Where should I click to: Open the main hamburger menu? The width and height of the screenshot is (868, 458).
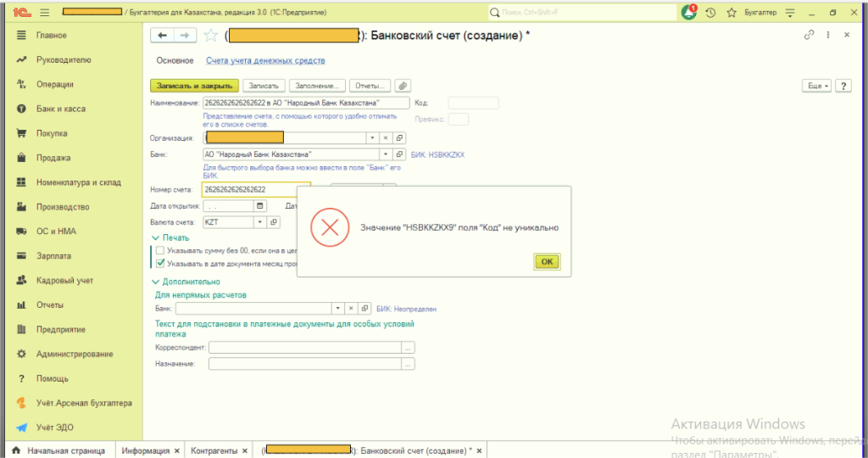(44, 13)
